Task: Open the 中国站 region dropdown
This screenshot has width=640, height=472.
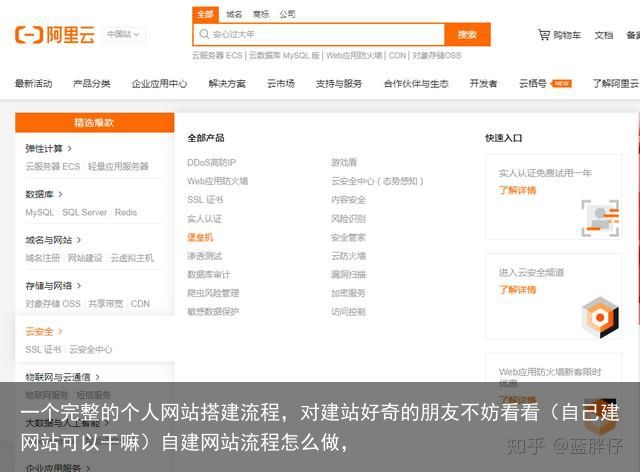Action: point(124,34)
